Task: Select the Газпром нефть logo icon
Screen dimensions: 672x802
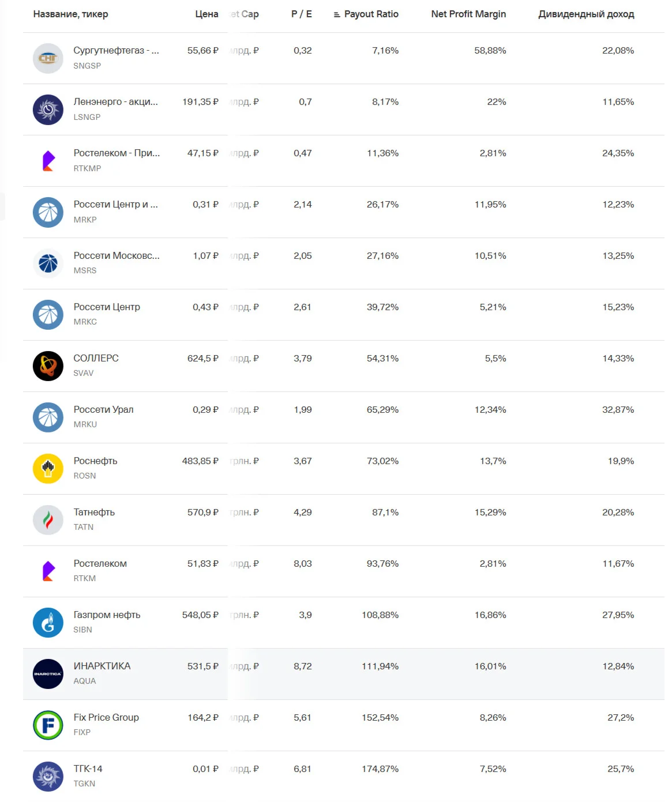Action: [48, 623]
